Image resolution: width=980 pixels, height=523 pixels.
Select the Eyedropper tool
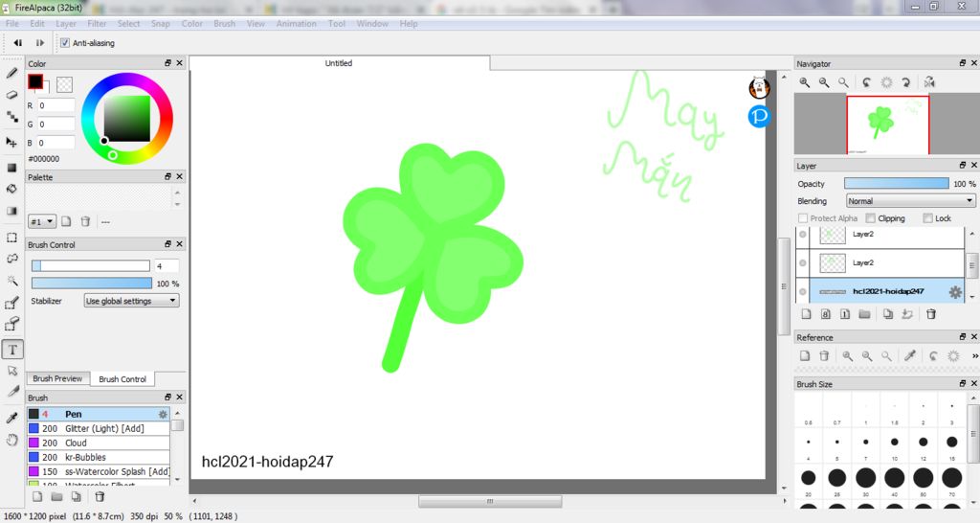(x=11, y=418)
